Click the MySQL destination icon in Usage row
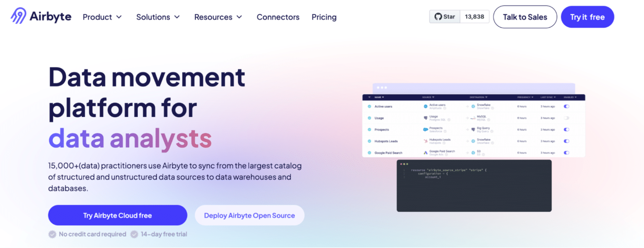644x248 pixels. coord(473,118)
